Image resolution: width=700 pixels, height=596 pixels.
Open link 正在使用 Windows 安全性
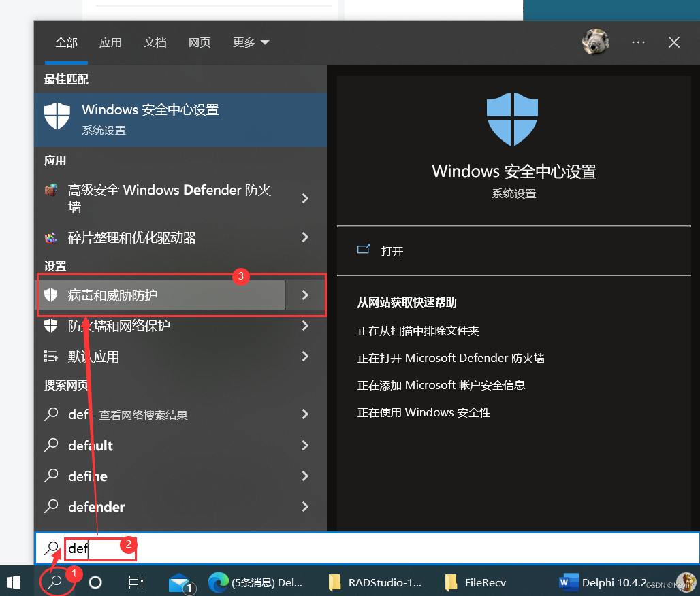tap(424, 413)
